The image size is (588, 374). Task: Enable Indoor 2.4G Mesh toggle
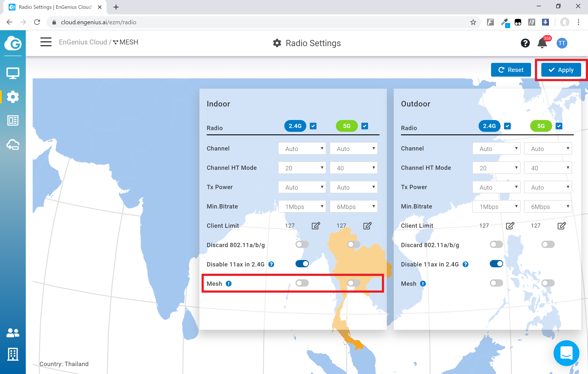[x=302, y=283]
